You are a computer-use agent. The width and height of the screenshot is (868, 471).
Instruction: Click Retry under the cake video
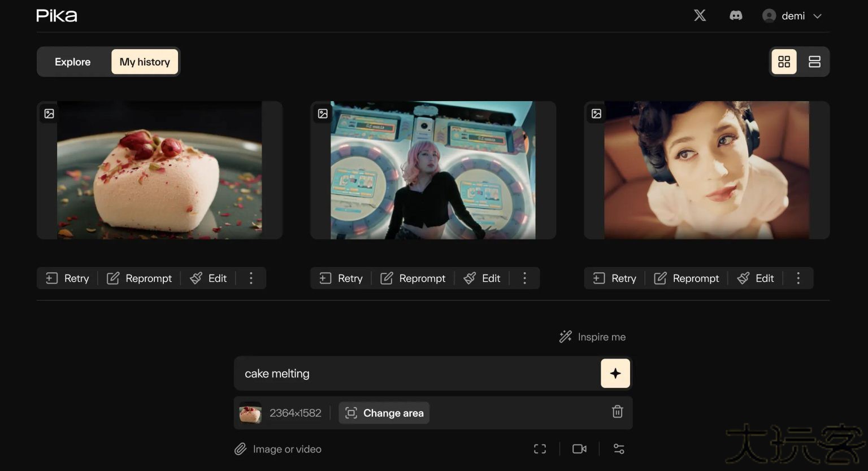click(68, 278)
